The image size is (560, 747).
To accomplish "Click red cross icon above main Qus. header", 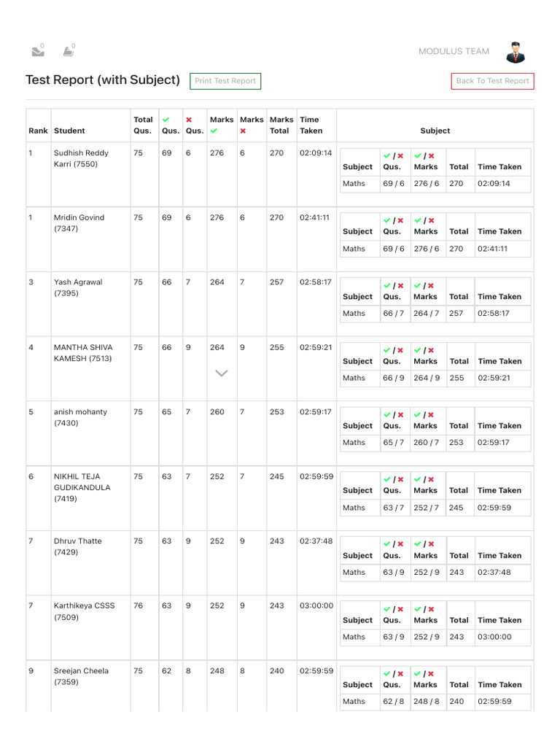I will [189, 120].
